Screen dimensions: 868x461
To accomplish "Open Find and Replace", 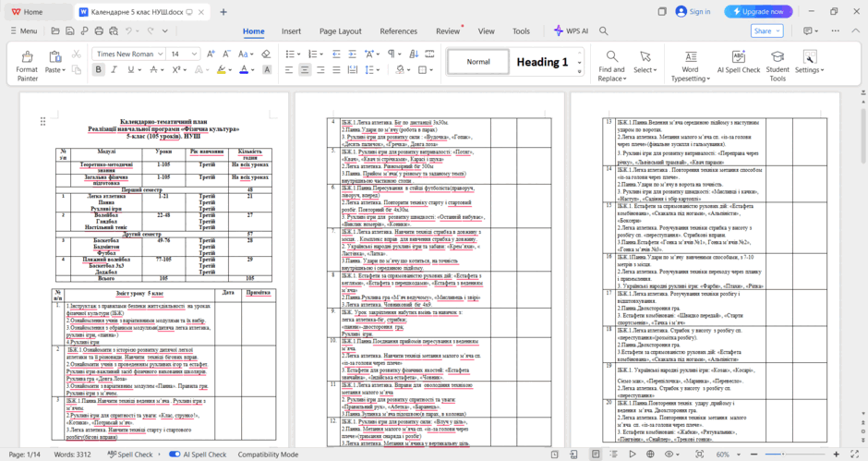I will coord(611,66).
